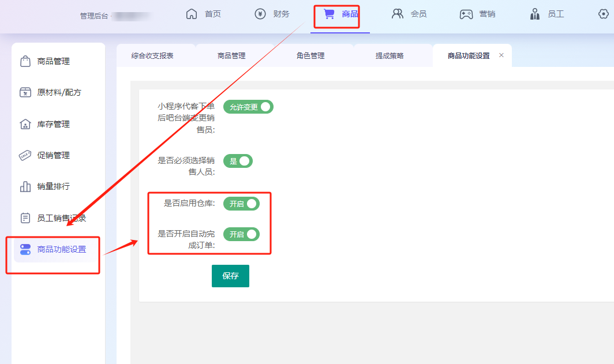Turn off 是否开启自动完成订单 switch
614x364 pixels.
tap(241, 234)
